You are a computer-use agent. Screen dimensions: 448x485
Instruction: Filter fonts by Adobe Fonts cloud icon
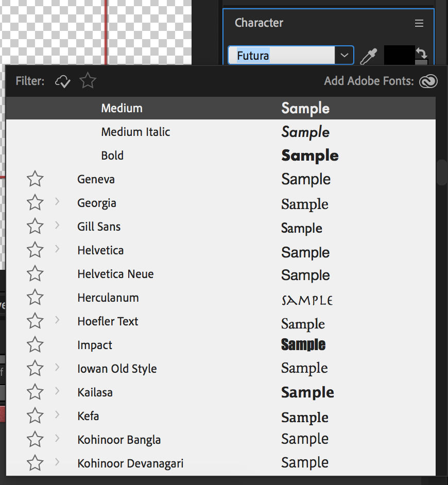tap(62, 81)
